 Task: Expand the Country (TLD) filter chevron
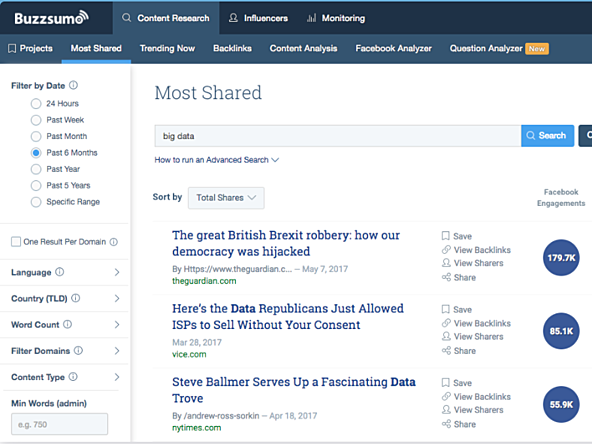(x=117, y=298)
